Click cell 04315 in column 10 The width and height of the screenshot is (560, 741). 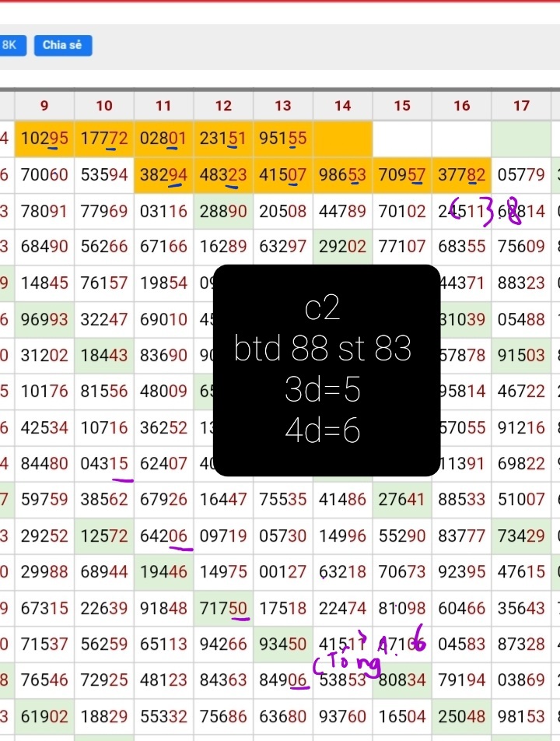tap(104, 464)
